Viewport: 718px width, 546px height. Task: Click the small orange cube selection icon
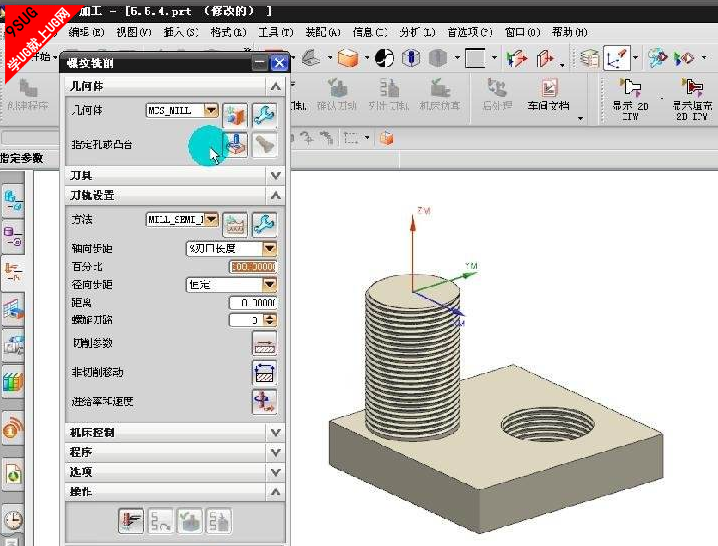386,137
